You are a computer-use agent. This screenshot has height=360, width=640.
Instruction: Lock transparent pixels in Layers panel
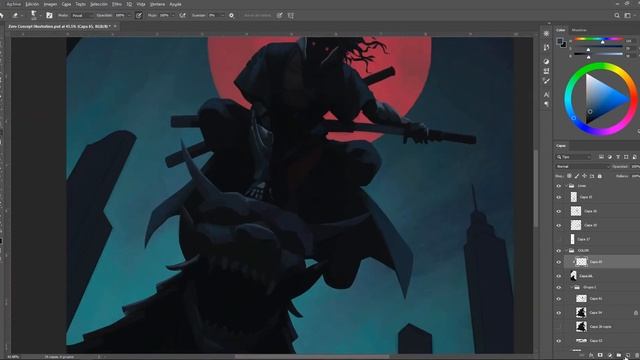click(569, 176)
